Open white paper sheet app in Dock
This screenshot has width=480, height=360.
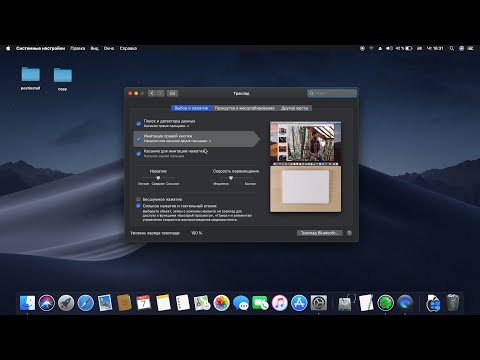coord(366,303)
